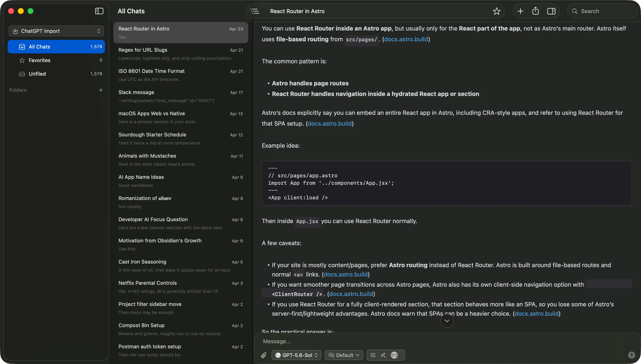Open the Regex for URL Slugs chat

click(181, 54)
